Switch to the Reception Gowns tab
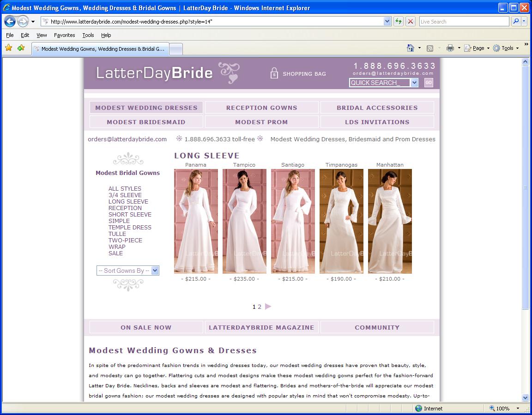The height and width of the screenshot is (415, 532). tap(261, 107)
